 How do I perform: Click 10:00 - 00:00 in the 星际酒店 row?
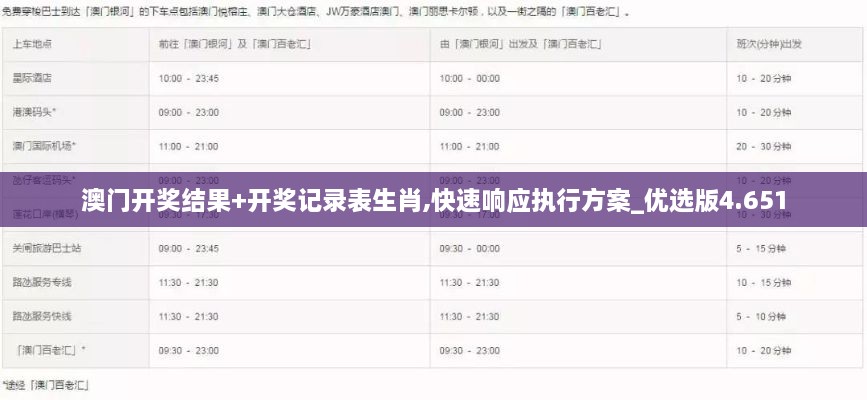tap(469, 79)
